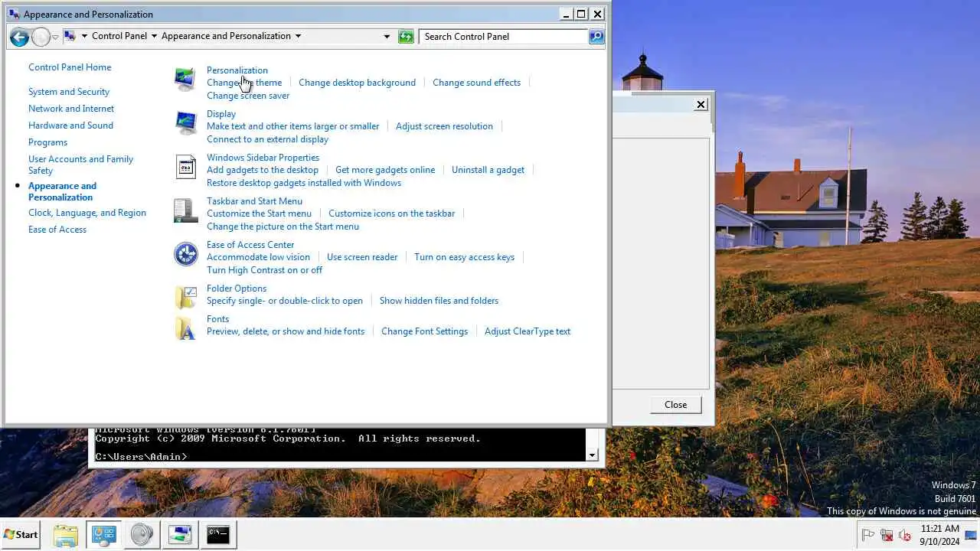This screenshot has width=980, height=551.
Task: Open the Windows Sidebar Properties icon
Action: 185,166
